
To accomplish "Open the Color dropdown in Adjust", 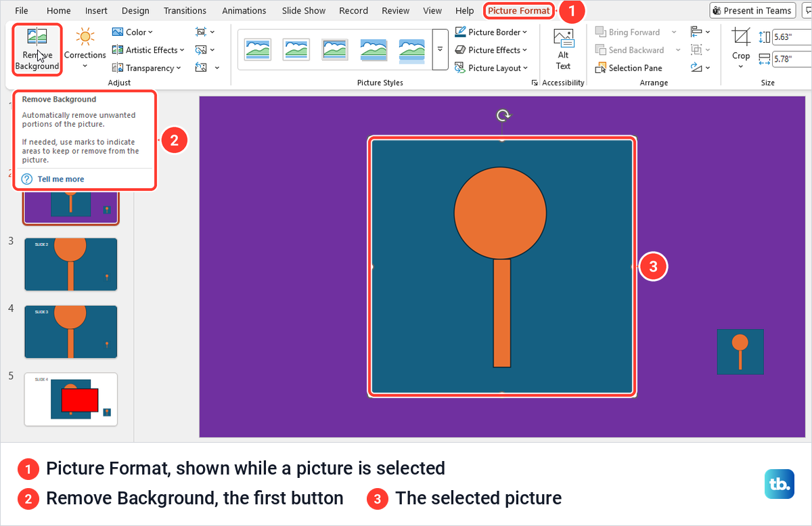I will coord(133,32).
